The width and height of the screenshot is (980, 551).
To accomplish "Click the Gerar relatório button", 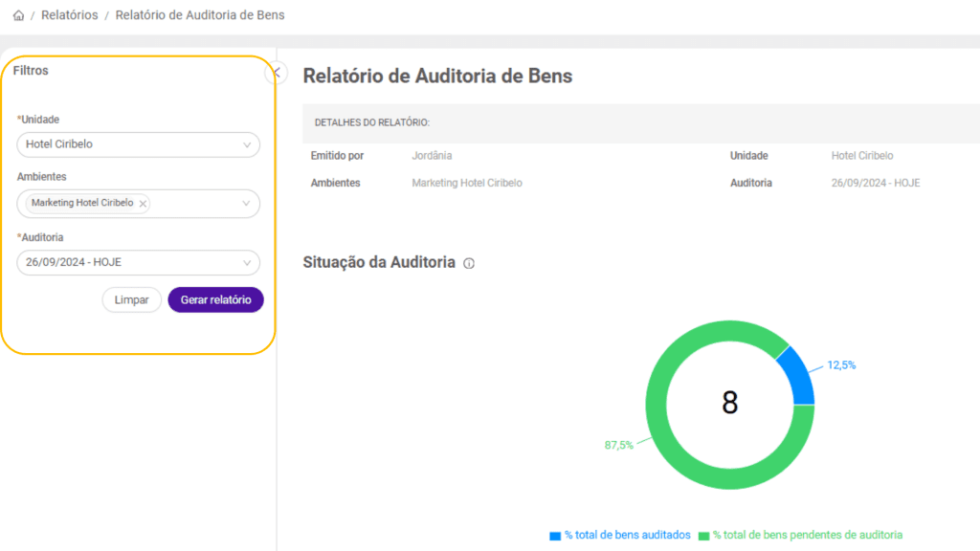I will pyautogui.click(x=215, y=300).
